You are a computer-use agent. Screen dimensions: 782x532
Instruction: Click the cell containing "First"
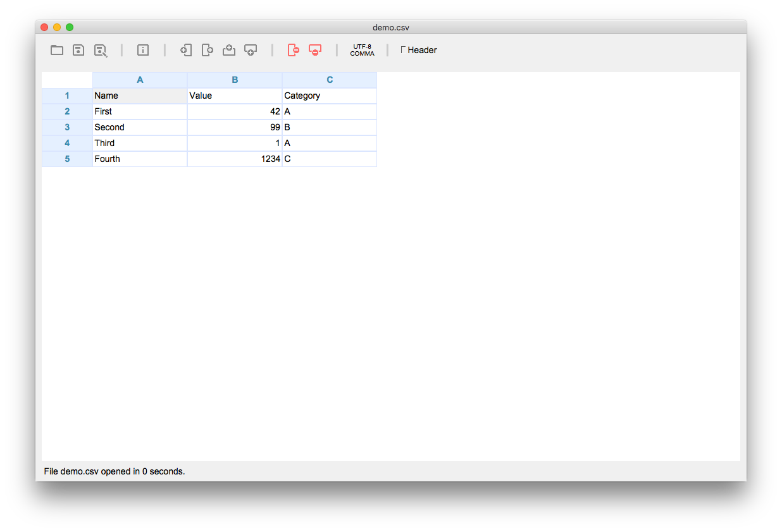[x=140, y=111]
